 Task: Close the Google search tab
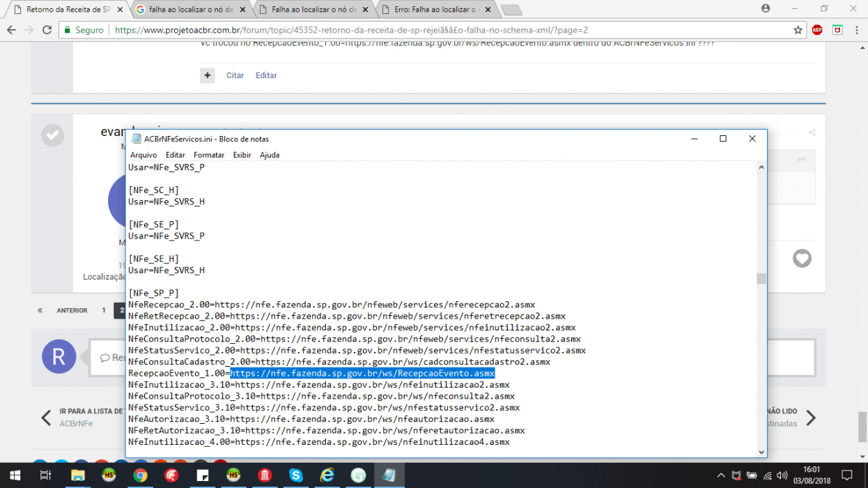(x=242, y=10)
